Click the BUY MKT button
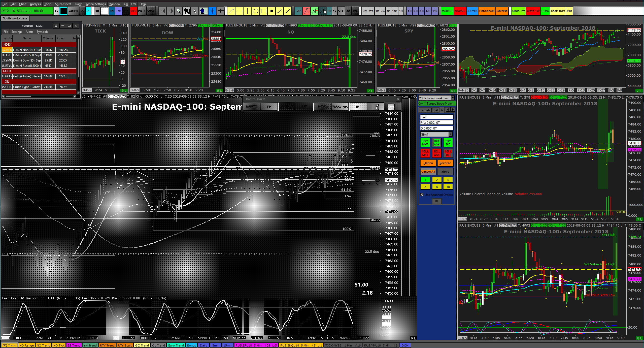644x348 pixels. point(425,143)
